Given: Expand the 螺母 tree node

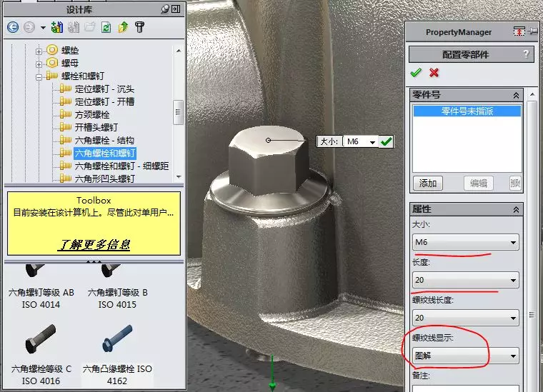Looking at the screenshot, I should coord(39,64).
